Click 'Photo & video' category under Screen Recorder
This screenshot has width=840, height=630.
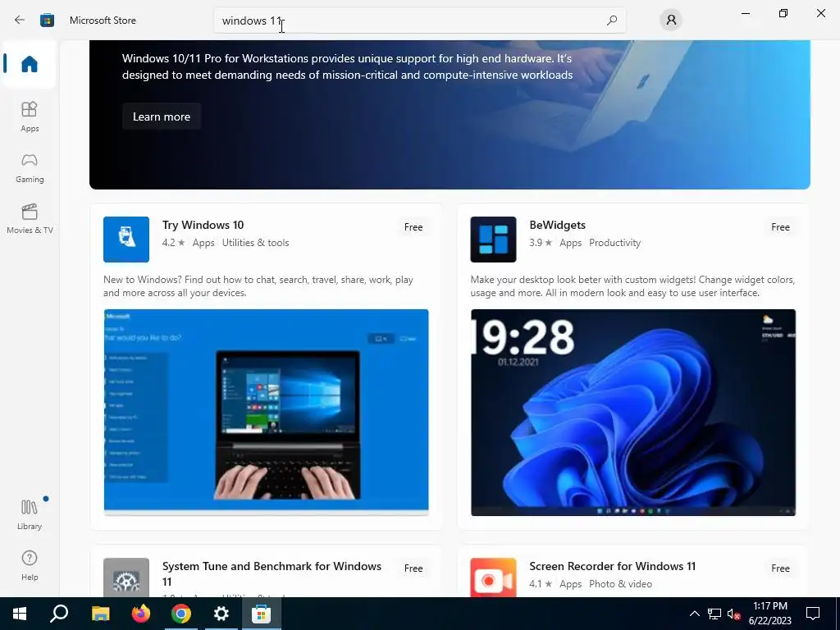click(x=620, y=584)
